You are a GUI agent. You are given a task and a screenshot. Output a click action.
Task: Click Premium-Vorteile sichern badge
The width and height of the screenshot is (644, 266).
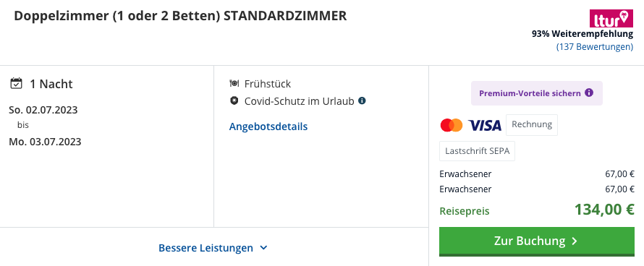point(536,93)
